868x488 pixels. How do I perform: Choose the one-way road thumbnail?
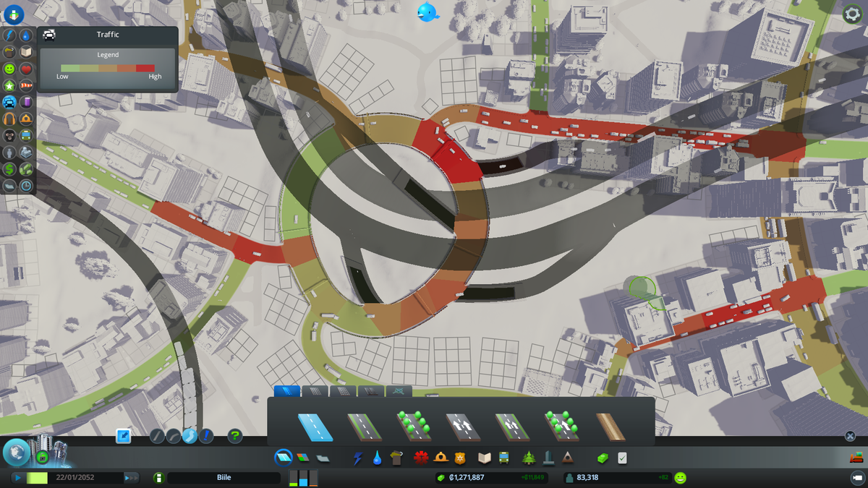[462, 427]
